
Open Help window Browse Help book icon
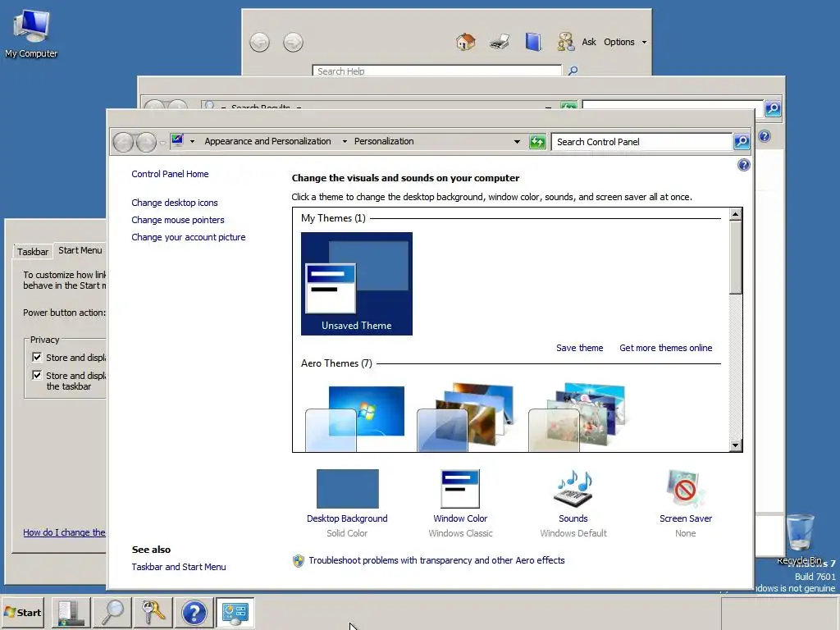coord(533,42)
